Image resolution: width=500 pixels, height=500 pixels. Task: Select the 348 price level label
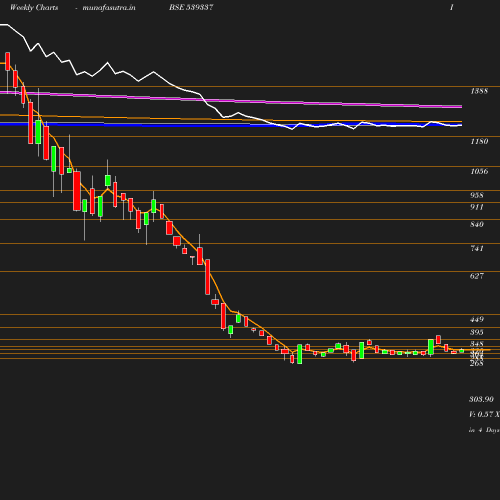pyautogui.click(x=477, y=344)
